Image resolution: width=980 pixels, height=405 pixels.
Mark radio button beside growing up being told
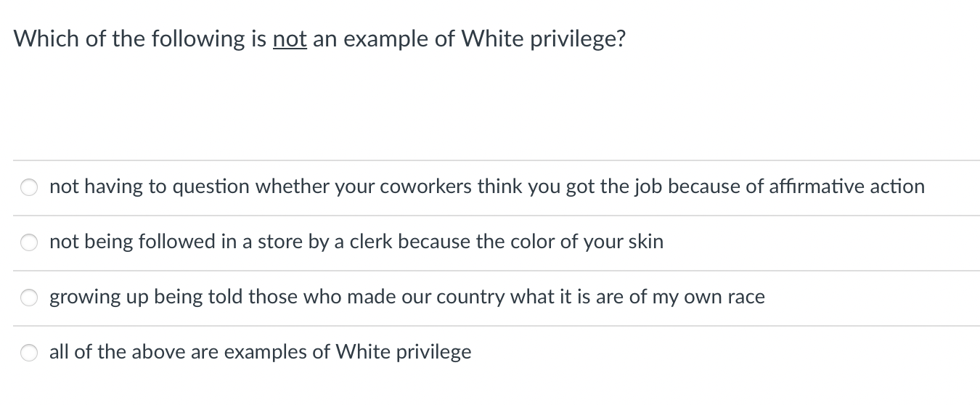tap(29, 298)
